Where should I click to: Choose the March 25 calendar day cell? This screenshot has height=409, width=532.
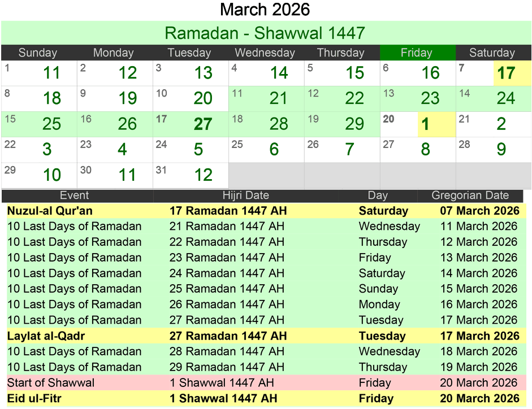click(x=266, y=150)
